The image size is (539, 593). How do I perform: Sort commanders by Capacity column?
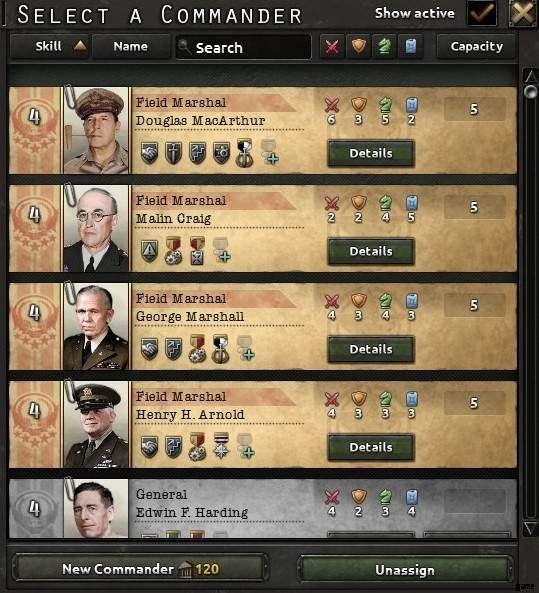(x=477, y=47)
